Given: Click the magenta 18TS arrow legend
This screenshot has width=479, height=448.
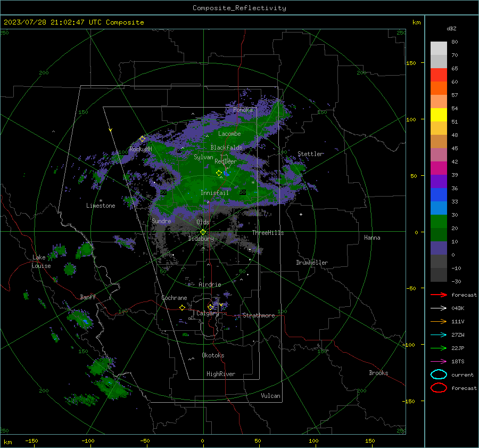Looking at the screenshot, I should coord(439,362).
